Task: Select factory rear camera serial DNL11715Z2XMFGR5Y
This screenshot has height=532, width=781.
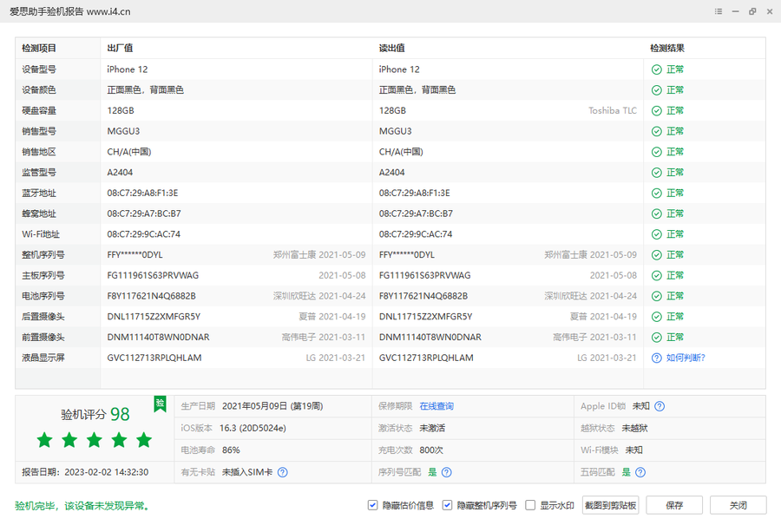Action: [x=154, y=317]
